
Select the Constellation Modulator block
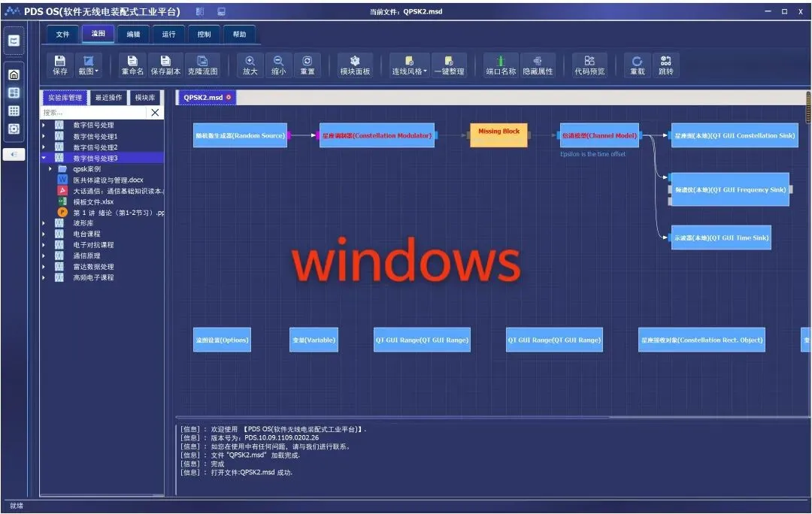(377, 135)
